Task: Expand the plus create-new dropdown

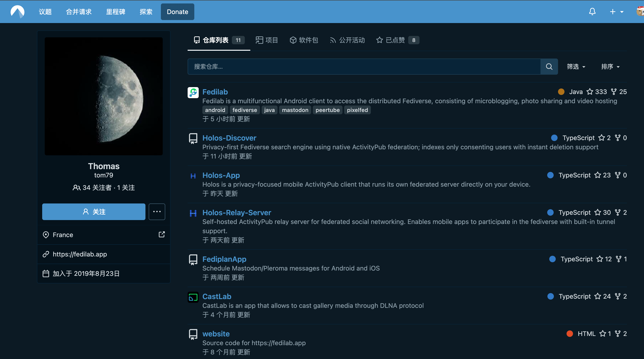Action: coord(616,12)
